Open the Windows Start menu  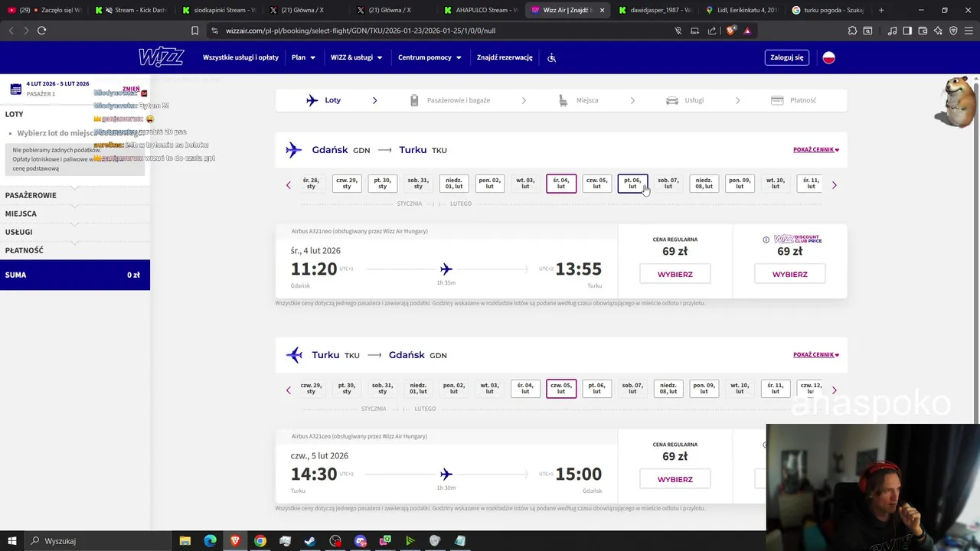13,541
